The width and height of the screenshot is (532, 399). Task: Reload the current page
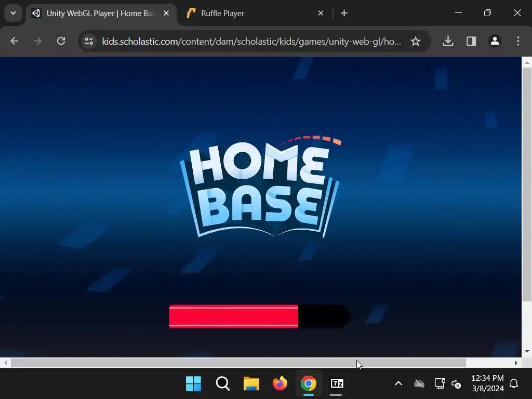click(x=61, y=41)
